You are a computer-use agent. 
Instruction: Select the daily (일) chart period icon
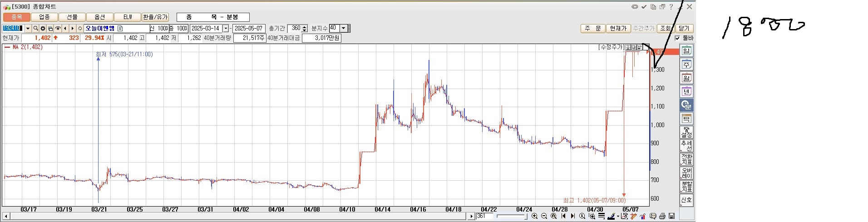686,51
